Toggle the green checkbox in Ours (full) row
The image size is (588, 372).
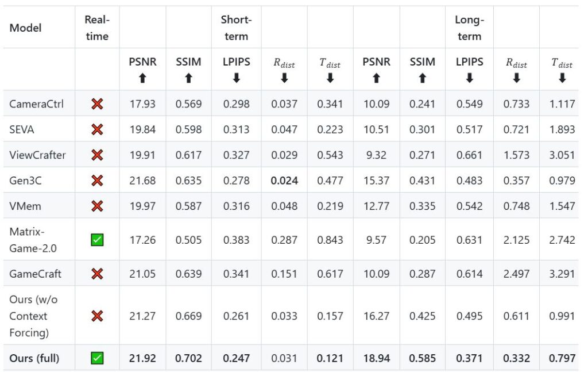pos(97,358)
